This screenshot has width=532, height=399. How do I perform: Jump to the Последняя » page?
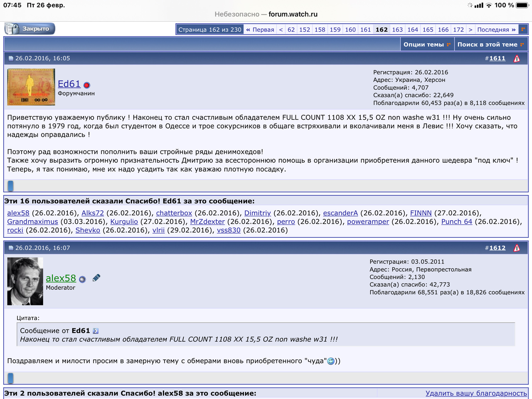click(x=496, y=30)
